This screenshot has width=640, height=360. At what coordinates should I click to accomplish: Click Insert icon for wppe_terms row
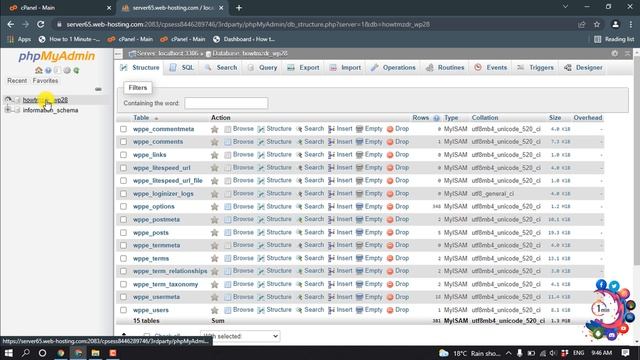click(331, 259)
